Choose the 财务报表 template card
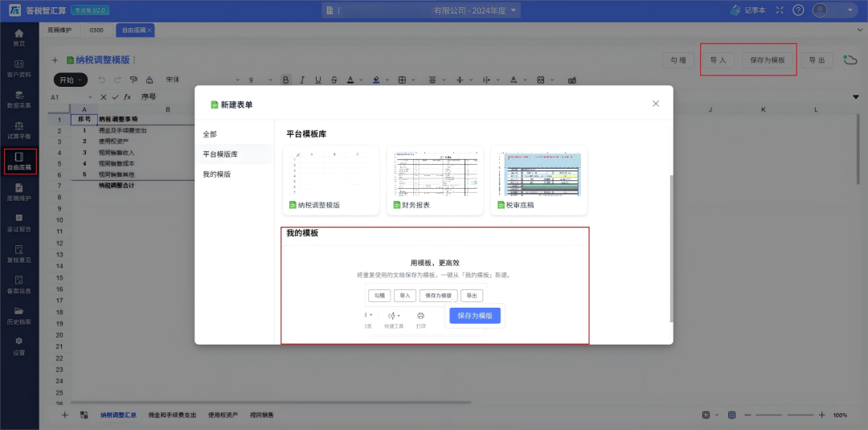 [x=435, y=180]
